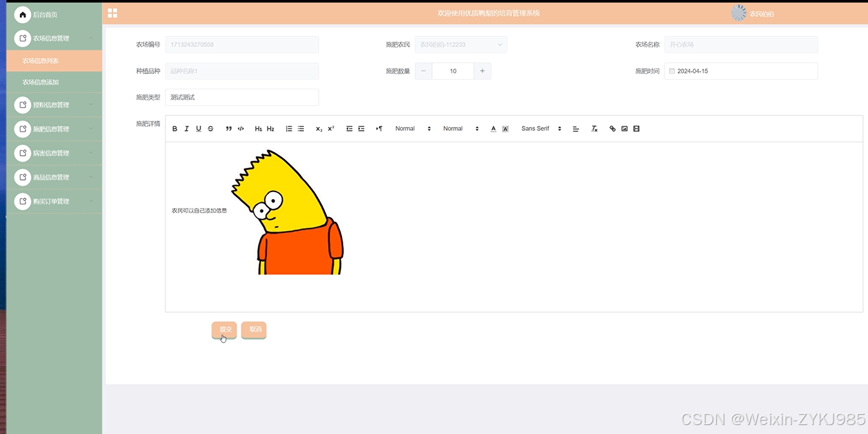This screenshot has height=434, width=868.
Task: Open the text background color picker
Action: 505,129
